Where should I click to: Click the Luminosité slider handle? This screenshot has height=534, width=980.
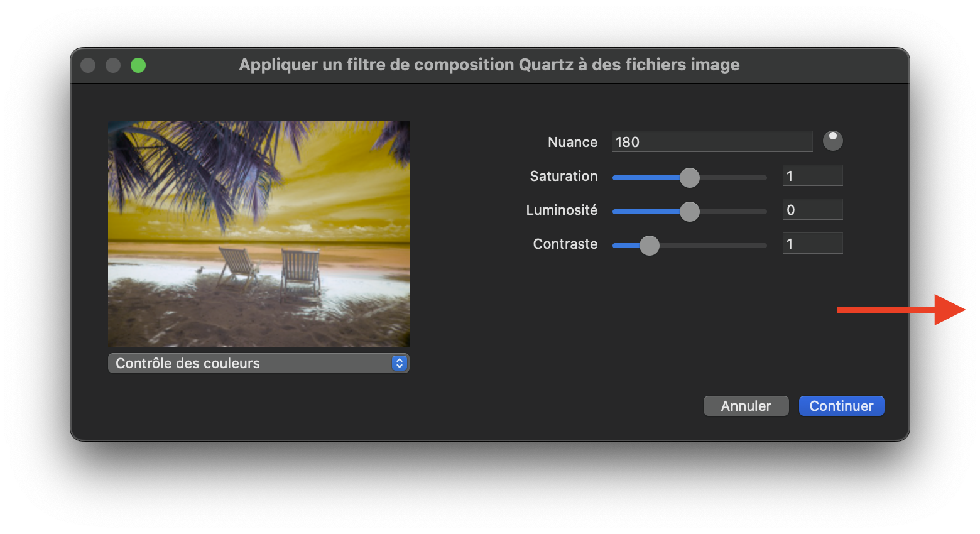(x=690, y=212)
